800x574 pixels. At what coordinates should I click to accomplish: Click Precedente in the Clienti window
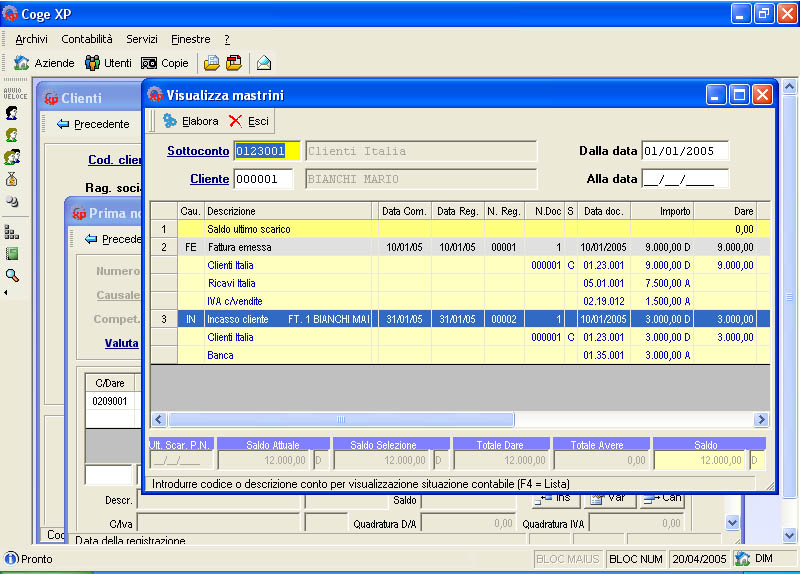(93, 124)
